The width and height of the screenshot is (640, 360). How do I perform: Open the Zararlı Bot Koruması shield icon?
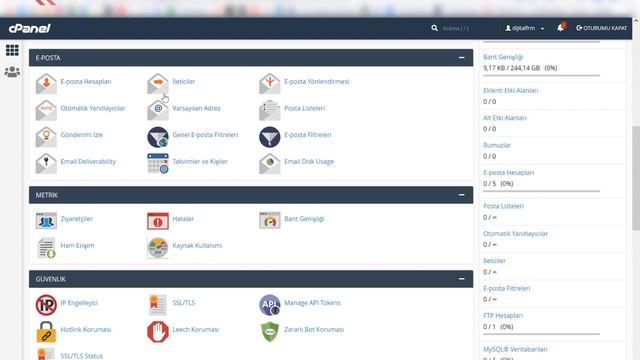pos(269,331)
